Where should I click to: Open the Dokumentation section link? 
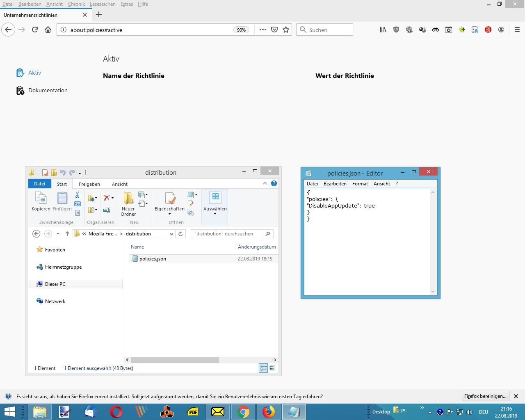[x=48, y=90]
